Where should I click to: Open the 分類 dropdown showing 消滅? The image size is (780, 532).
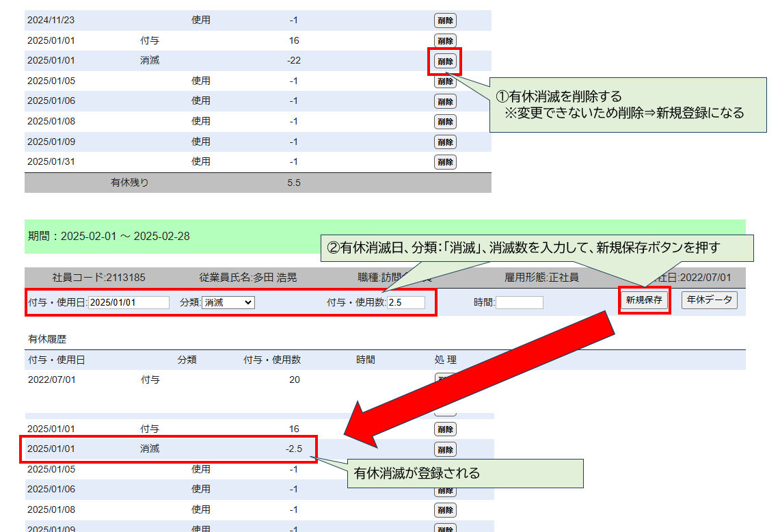click(228, 302)
